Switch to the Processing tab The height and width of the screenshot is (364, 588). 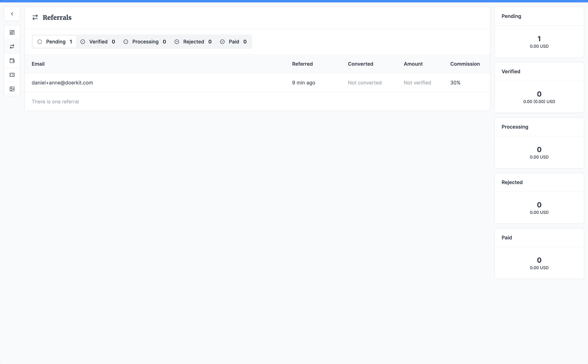pos(144,42)
